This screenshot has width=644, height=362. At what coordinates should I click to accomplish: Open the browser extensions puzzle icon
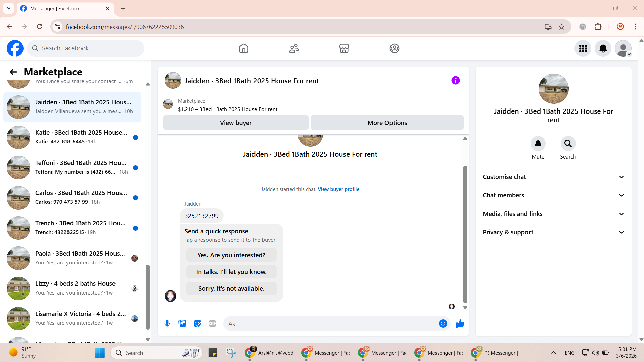598,27
